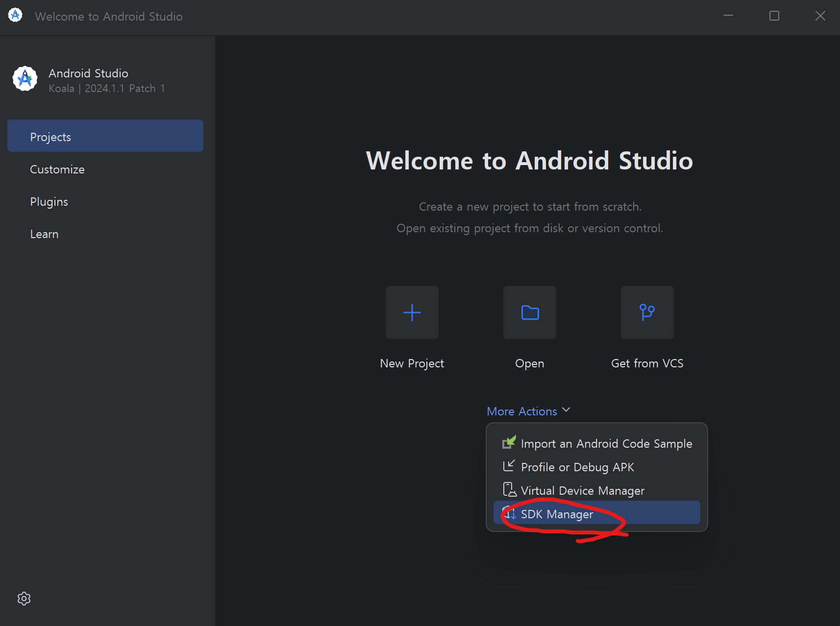840x626 pixels.
Task: Click the Get from VCS branch icon
Action: [x=647, y=313]
